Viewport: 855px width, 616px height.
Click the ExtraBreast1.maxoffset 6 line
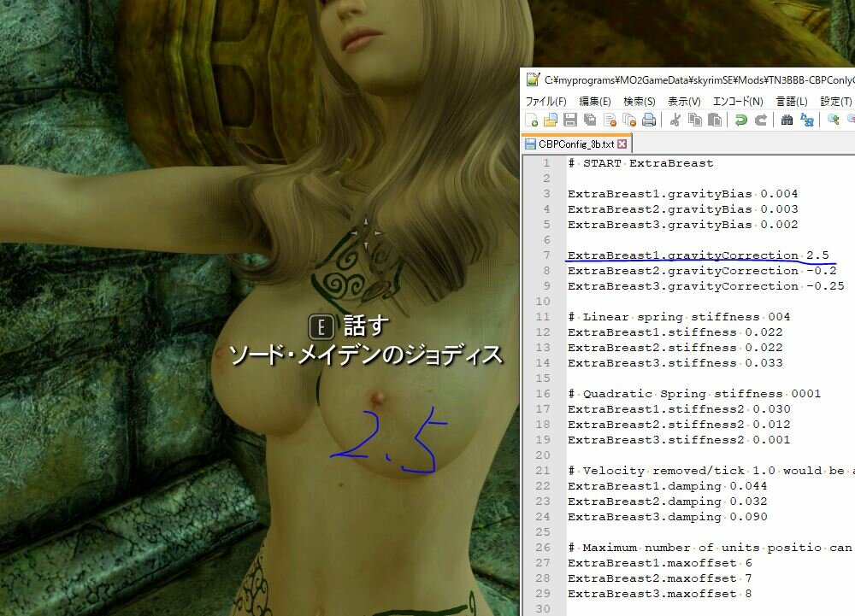(659, 563)
